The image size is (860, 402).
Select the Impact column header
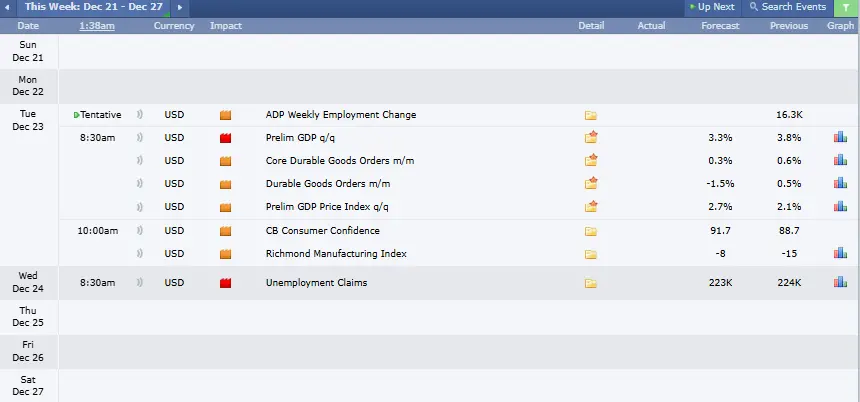226,26
